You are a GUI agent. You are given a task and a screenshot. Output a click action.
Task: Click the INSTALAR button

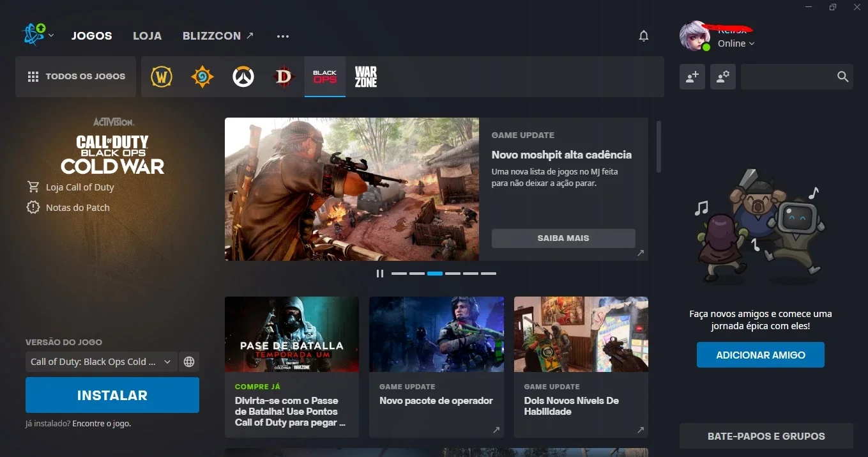[x=112, y=395]
